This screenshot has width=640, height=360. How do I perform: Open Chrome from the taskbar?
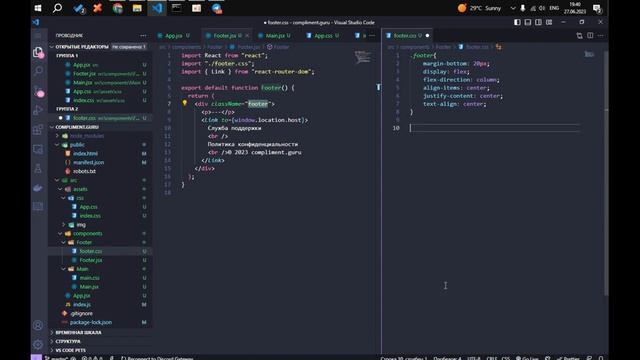[118, 8]
